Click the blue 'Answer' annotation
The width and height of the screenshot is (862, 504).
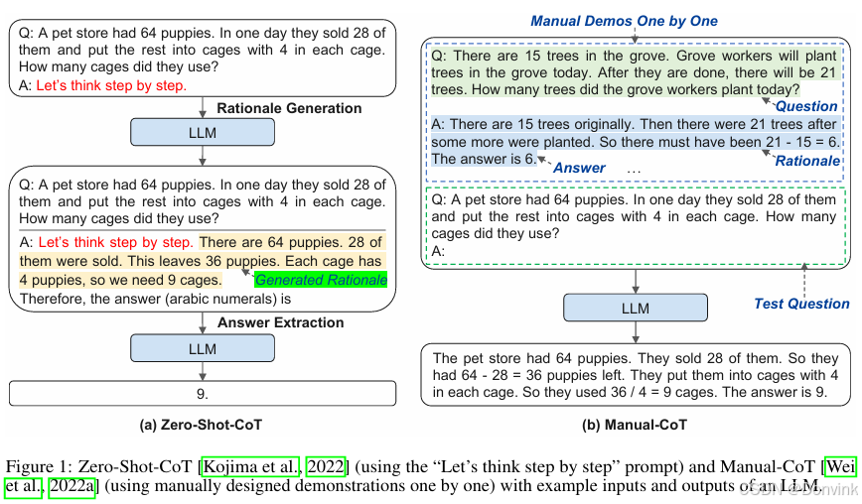579,168
